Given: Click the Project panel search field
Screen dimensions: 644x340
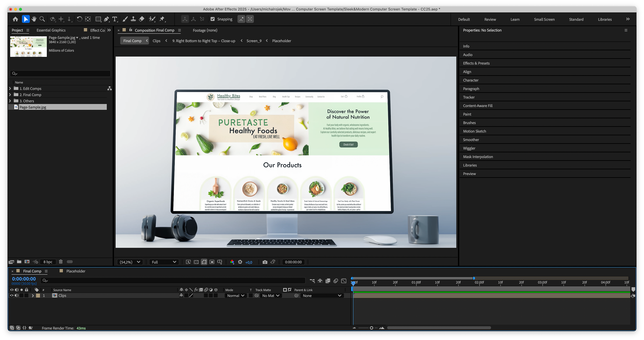Looking at the screenshot, I should [x=60, y=73].
